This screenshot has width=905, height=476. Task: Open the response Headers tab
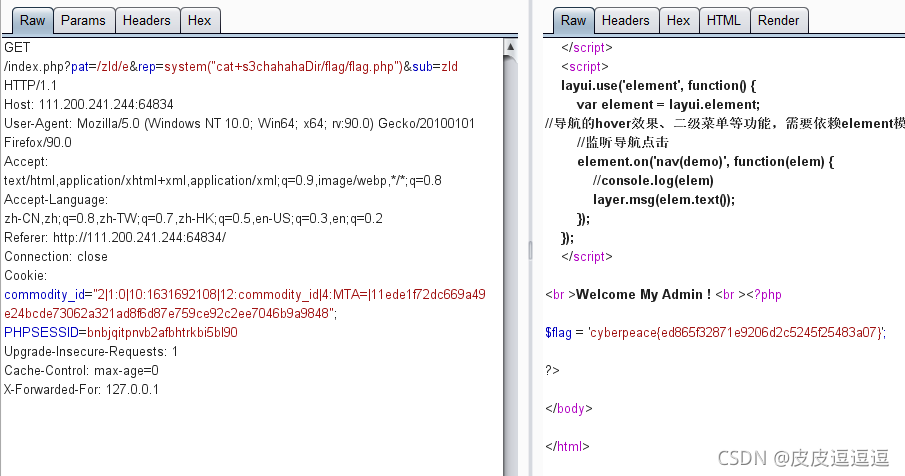[626, 21]
